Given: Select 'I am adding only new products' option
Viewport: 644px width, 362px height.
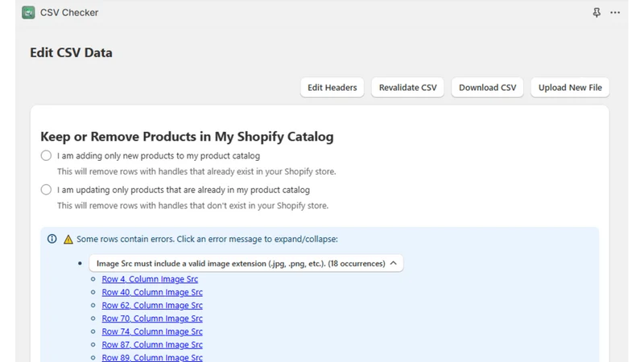Looking at the screenshot, I should 46,155.
